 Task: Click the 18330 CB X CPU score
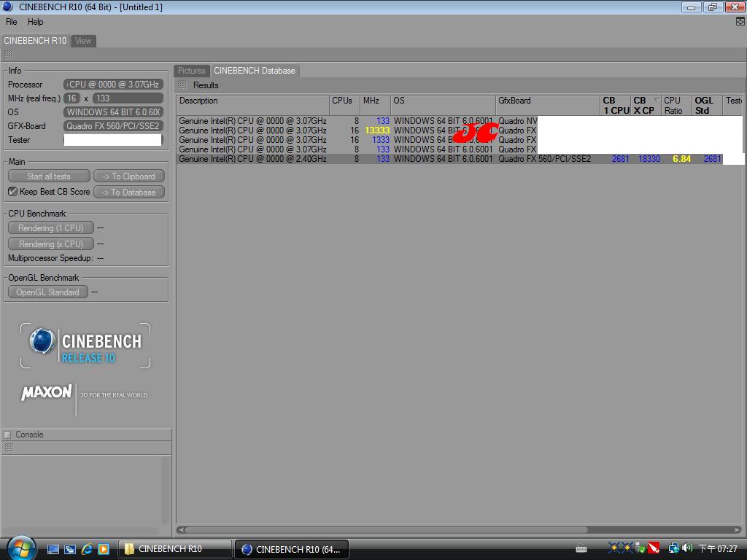tap(649, 159)
